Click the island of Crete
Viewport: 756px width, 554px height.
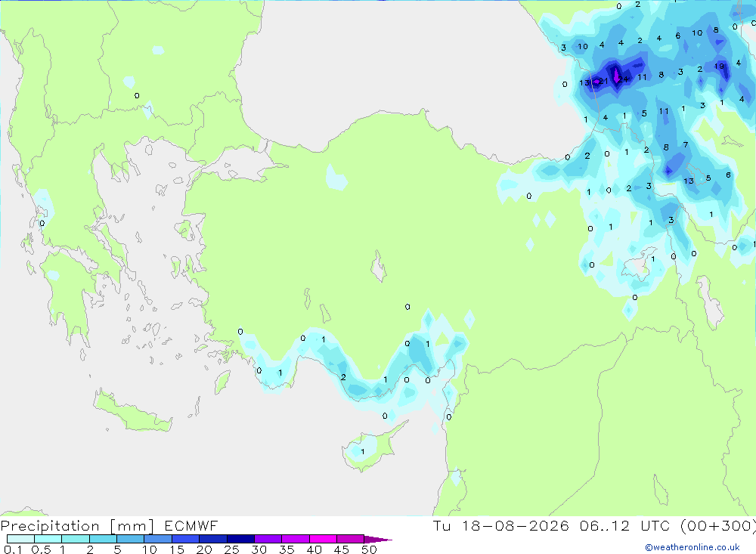point(132,412)
